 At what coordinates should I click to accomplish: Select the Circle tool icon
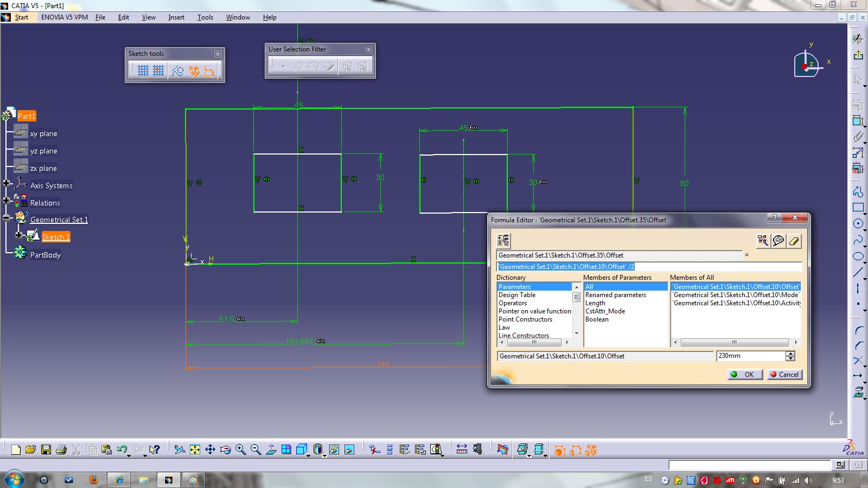pos(858,223)
